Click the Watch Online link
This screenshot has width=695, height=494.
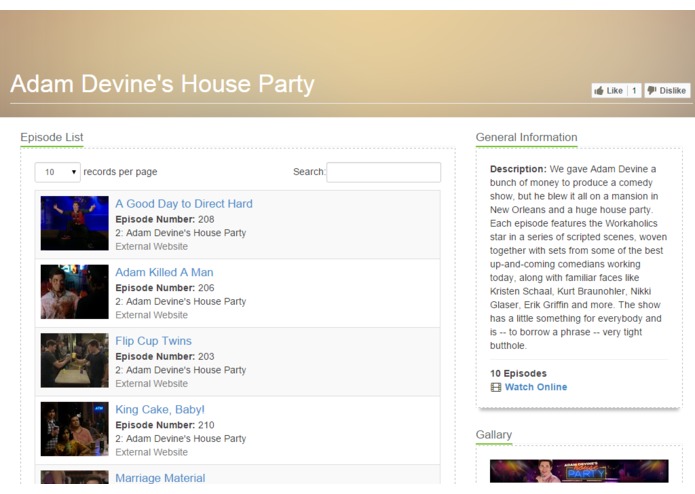(536, 387)
